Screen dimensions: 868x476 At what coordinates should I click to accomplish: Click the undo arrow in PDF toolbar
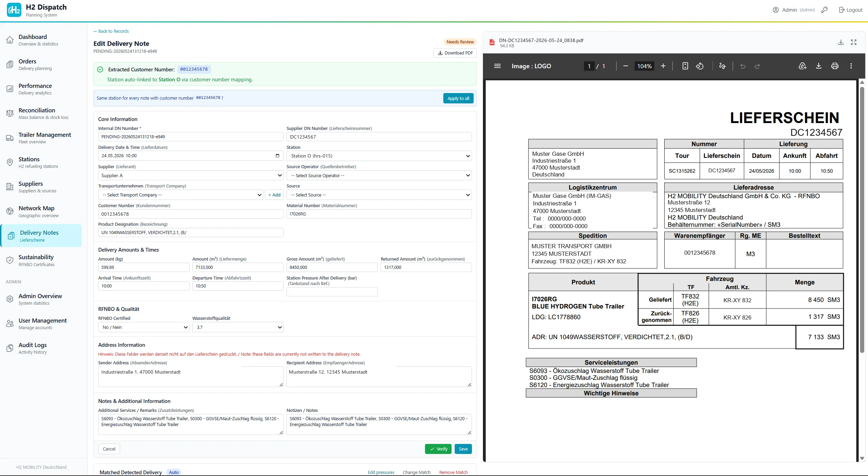[743, 66]
